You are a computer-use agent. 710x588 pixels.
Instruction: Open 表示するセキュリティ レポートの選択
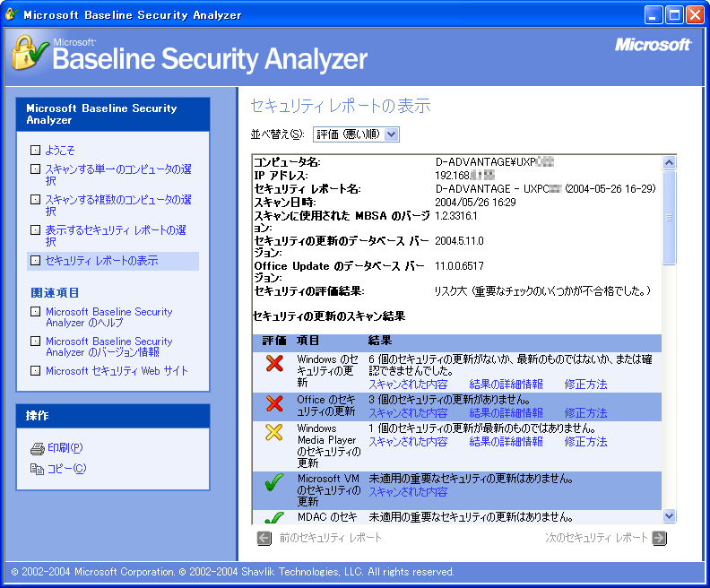tap(116, 236)
